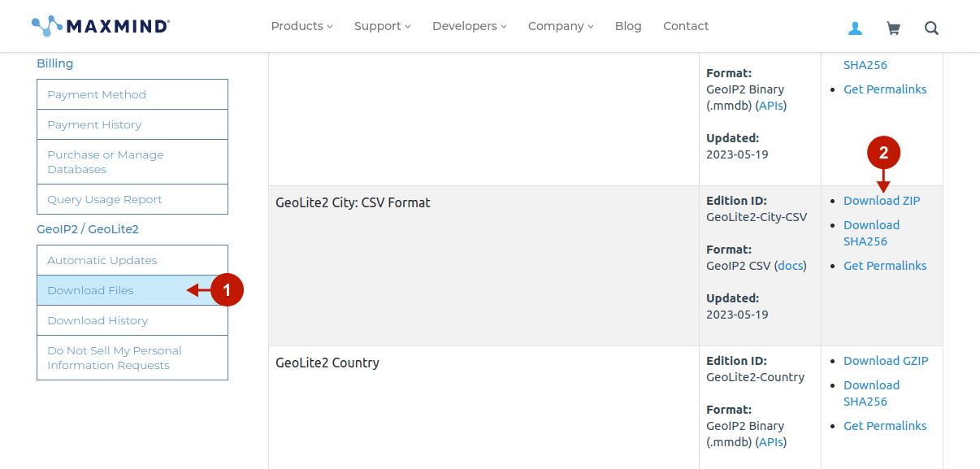The image size is (980, 469).
Task: Open docs link for GeoIP2 CSV format
Action: pyautogui.click(x=790, y=266)
